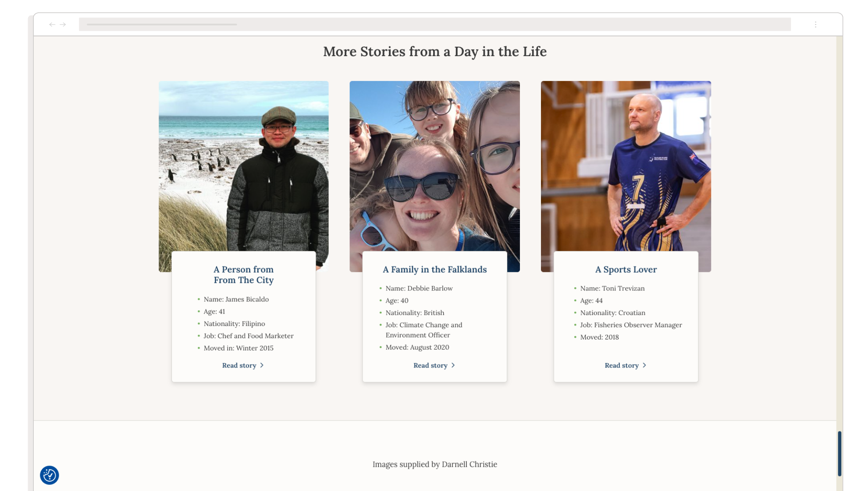868x491 pixels.
Task: Click the chevron after Toni Trevizan's Read story
Action: (644, 365)
